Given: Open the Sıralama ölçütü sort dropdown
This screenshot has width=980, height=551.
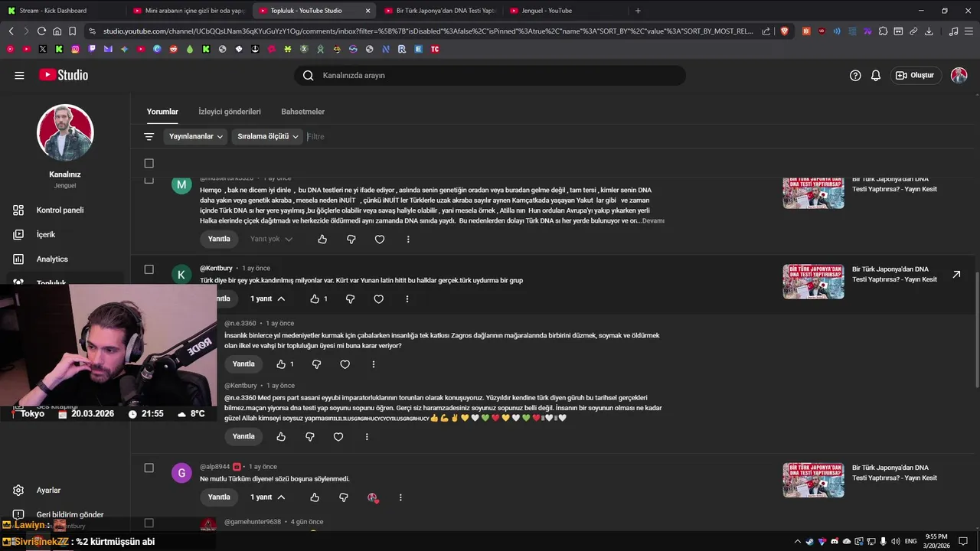Looking at the screenshot, I should click(267, 136).
